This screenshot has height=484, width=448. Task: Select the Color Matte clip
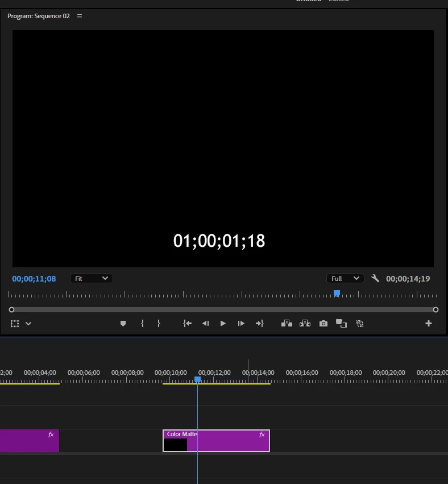coord(216,441)
